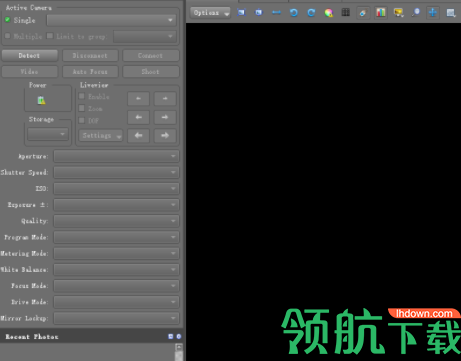Viewport: 461px width, 361px height.
Task: Click the Video button
Action: [x=29, y=72]
